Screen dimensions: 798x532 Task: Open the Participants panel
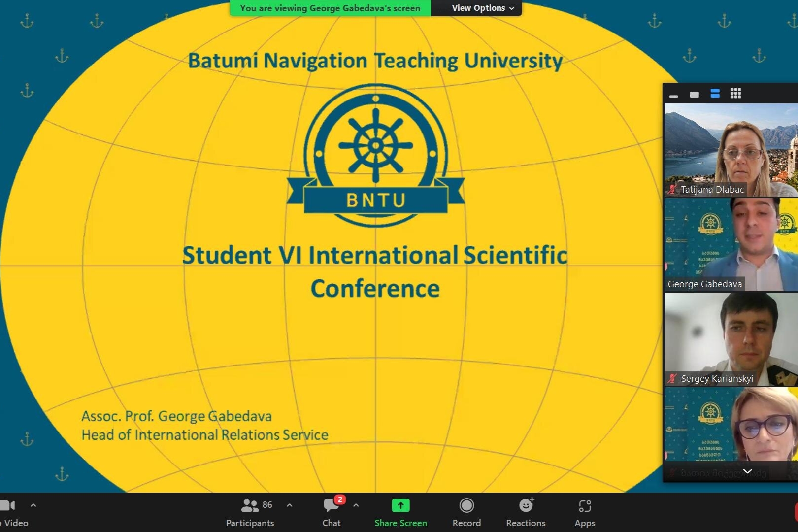[x=250, y=512]
